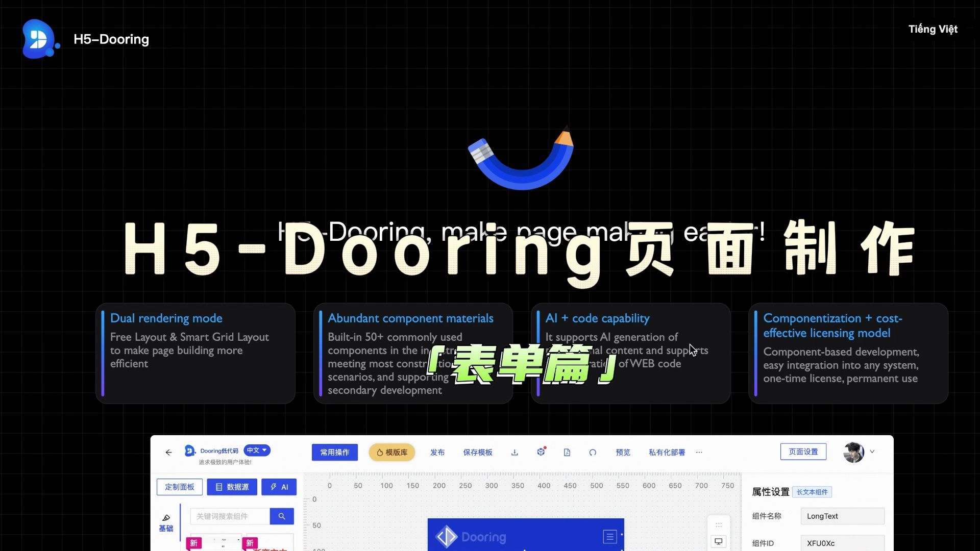
Task: Switch language to Tiếng Việt
Action: tap(933, 29)
